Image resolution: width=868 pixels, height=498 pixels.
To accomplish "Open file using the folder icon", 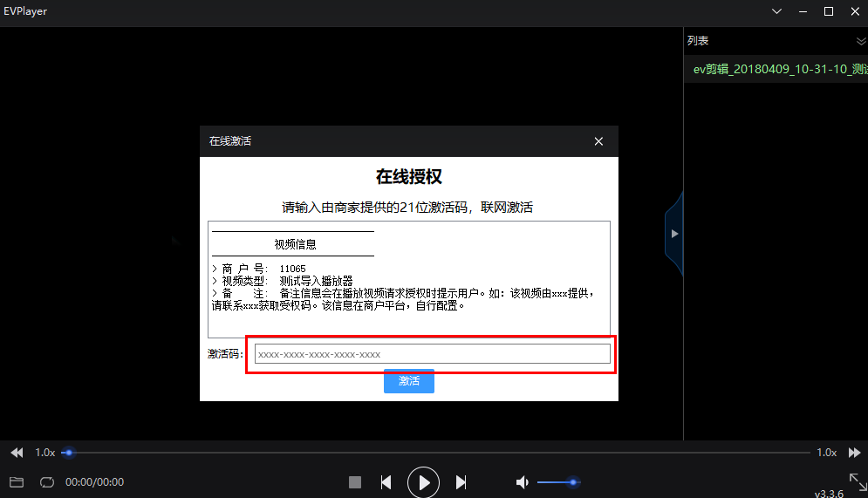I will coord(17,481).
